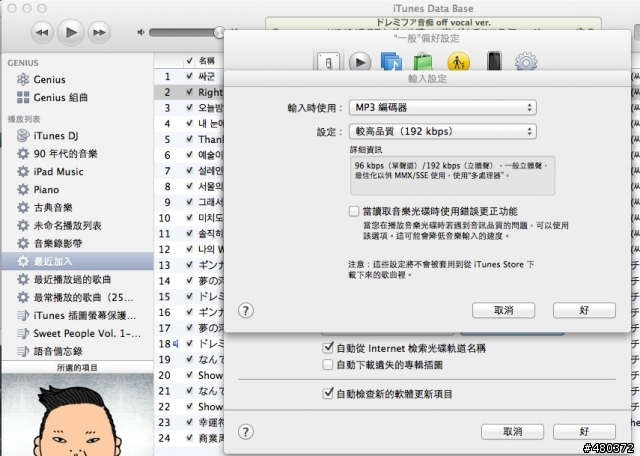Open help in the general preferences window

246,432
